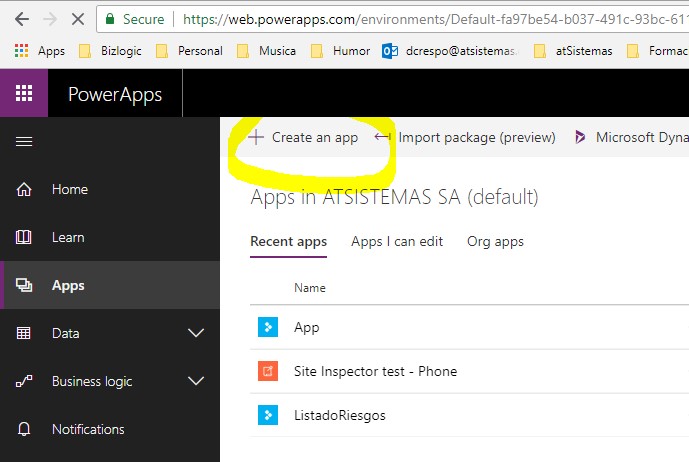The width and height of the screenshot is (689, 462).
Task: Click the Business logic flow icon
Action: pyautogui.click(x=25, y=381)
